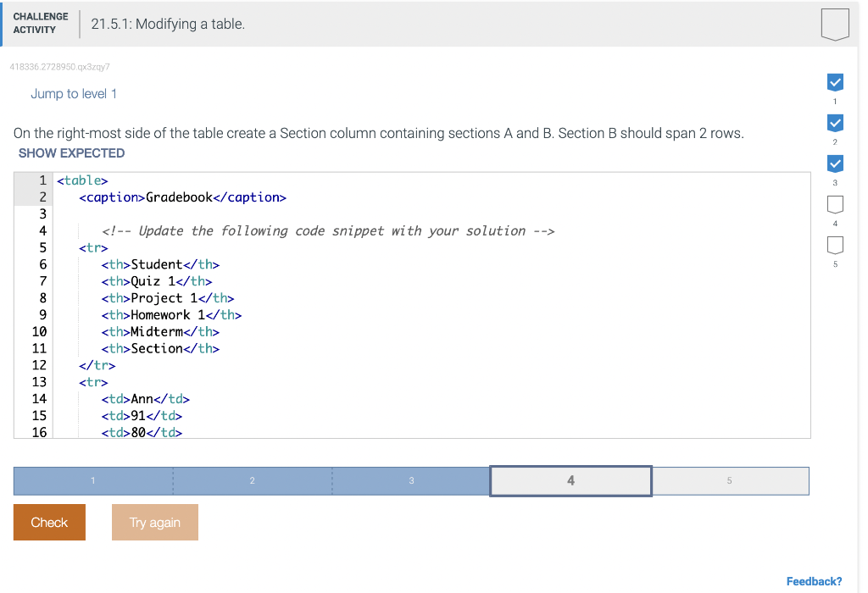Viewport: 868px width, 593px height.
Task: Click the activity completion shield icon
Action: point(835,24)
